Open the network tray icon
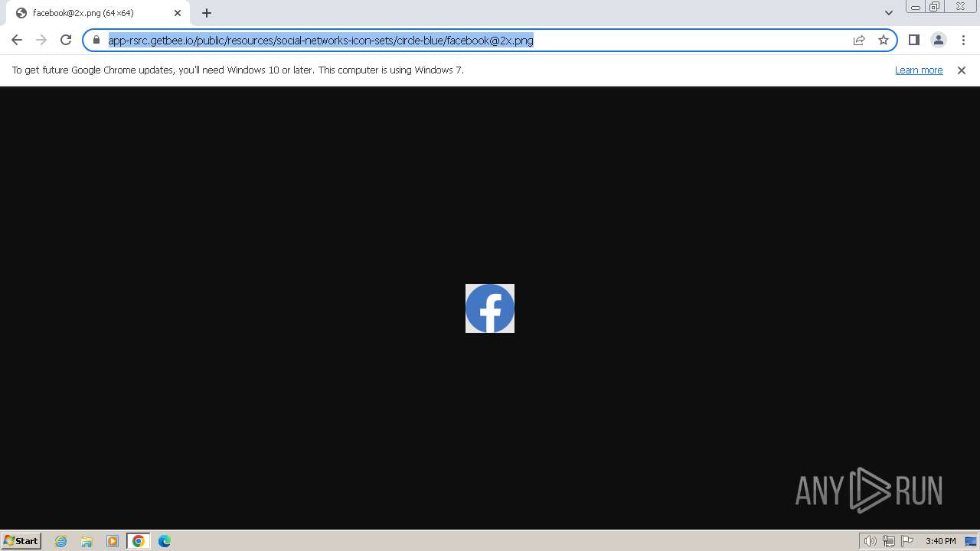 point(889,541)
